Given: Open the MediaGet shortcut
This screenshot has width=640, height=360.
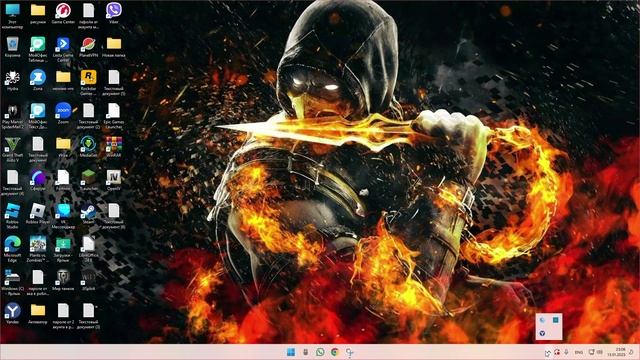Looking at the screenshot, I should (x=88, y=147).
